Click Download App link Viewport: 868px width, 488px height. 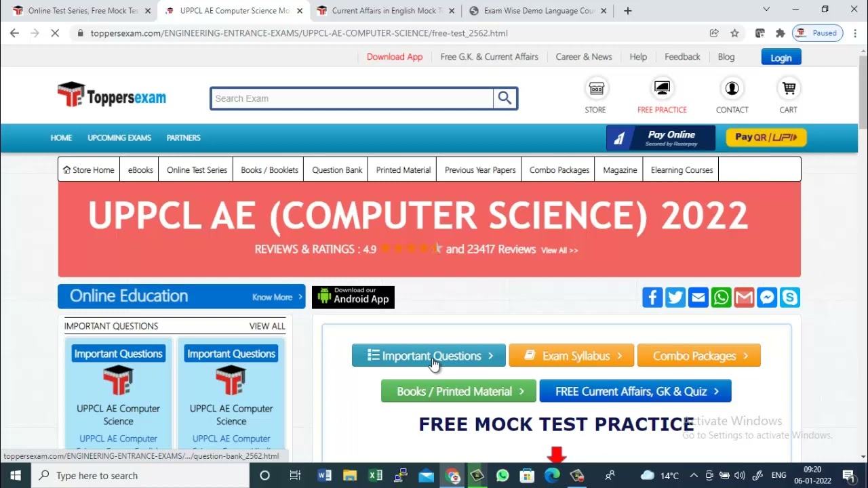pos(395,57)
